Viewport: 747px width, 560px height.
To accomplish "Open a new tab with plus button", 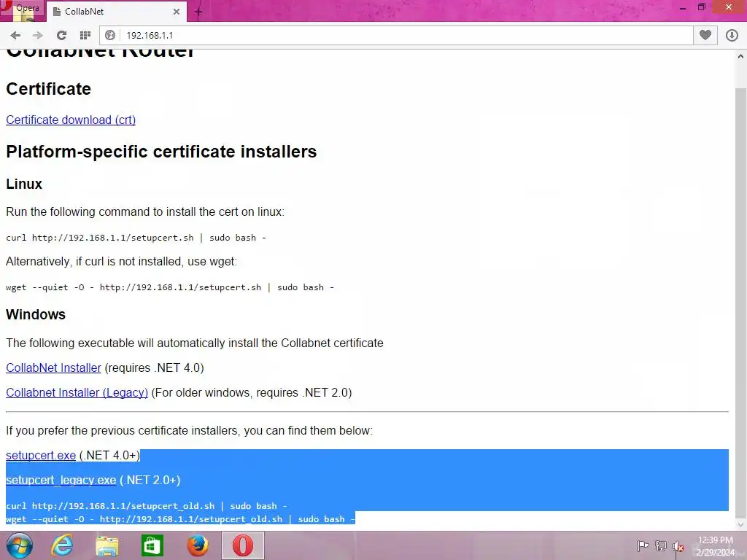I will [198, 12].
